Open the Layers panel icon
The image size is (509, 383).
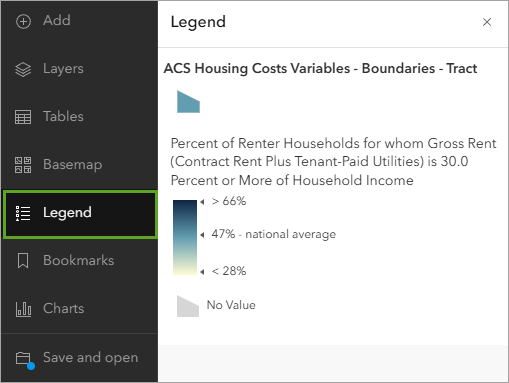tap(23, 70)
